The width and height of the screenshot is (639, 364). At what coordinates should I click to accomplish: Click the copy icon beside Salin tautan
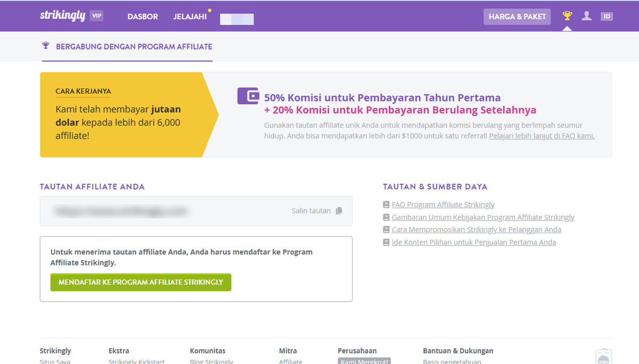(339, 210)
